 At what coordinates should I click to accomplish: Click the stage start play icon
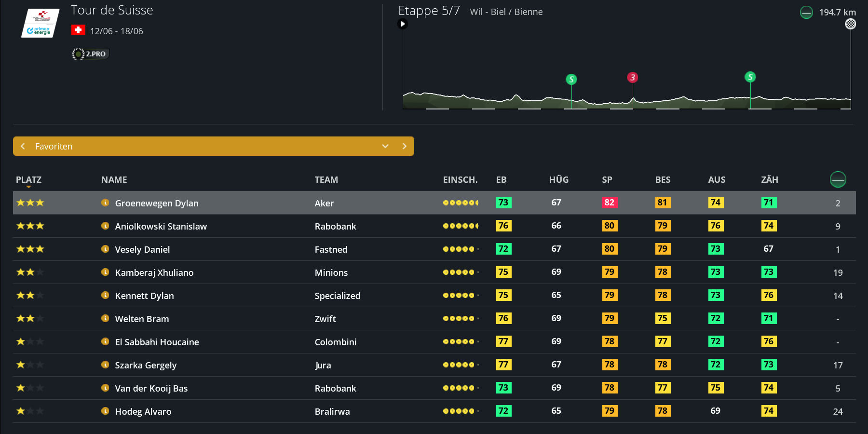[403, 24]
